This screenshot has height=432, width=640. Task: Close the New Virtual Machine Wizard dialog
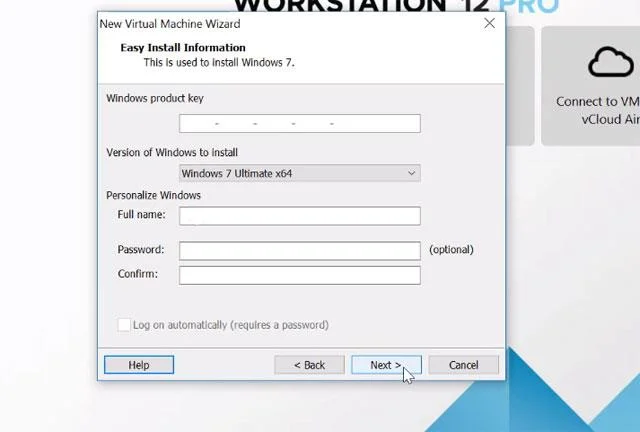tap(489, 23)
